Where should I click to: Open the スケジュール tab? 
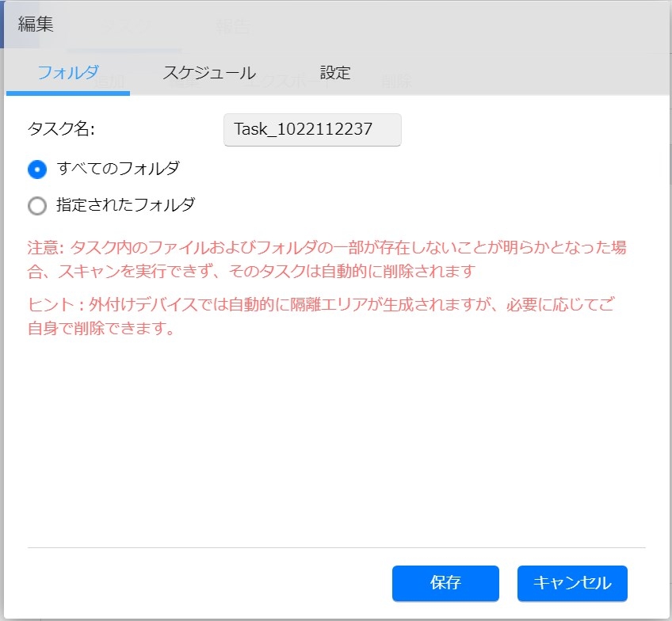pos(208,74)
